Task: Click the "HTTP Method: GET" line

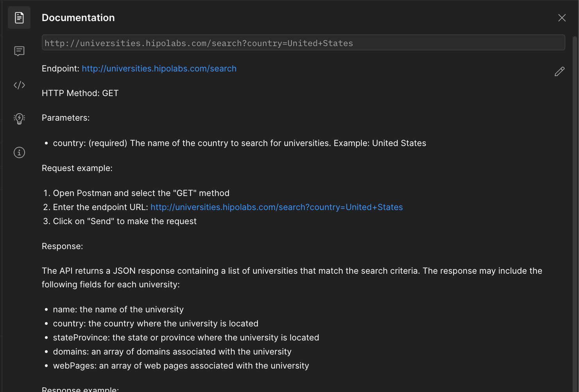Action: point(80,93)
